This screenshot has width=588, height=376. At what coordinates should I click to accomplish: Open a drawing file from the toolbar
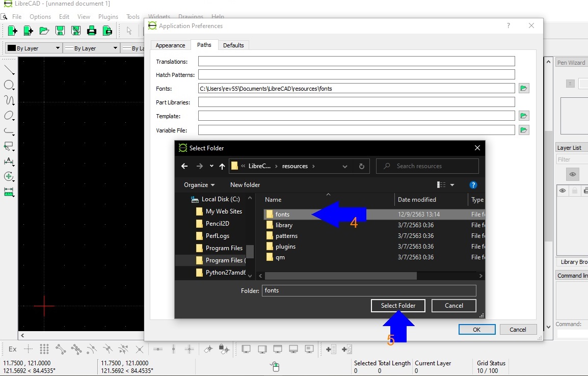pos(44,31)
